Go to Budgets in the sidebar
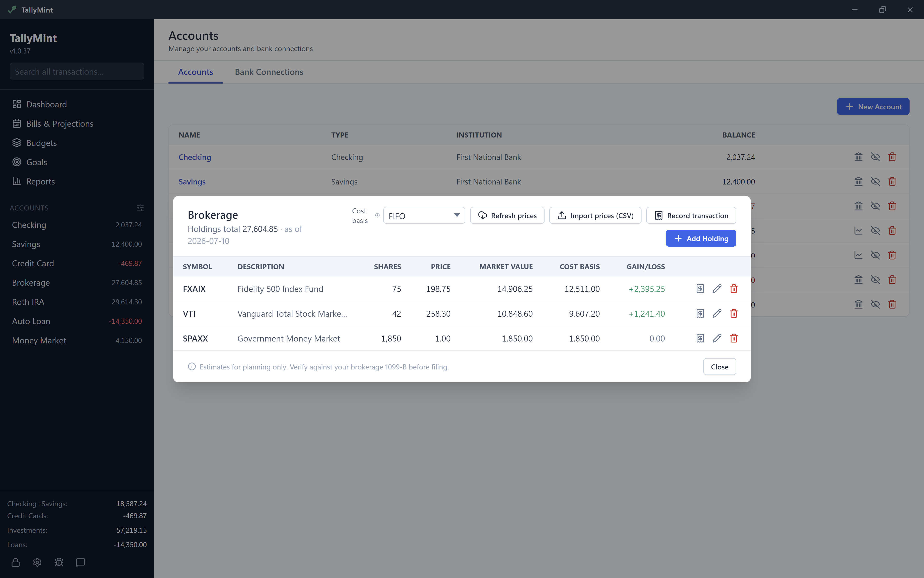This screenshot has width=924, height=578. [x=77, y=143]
